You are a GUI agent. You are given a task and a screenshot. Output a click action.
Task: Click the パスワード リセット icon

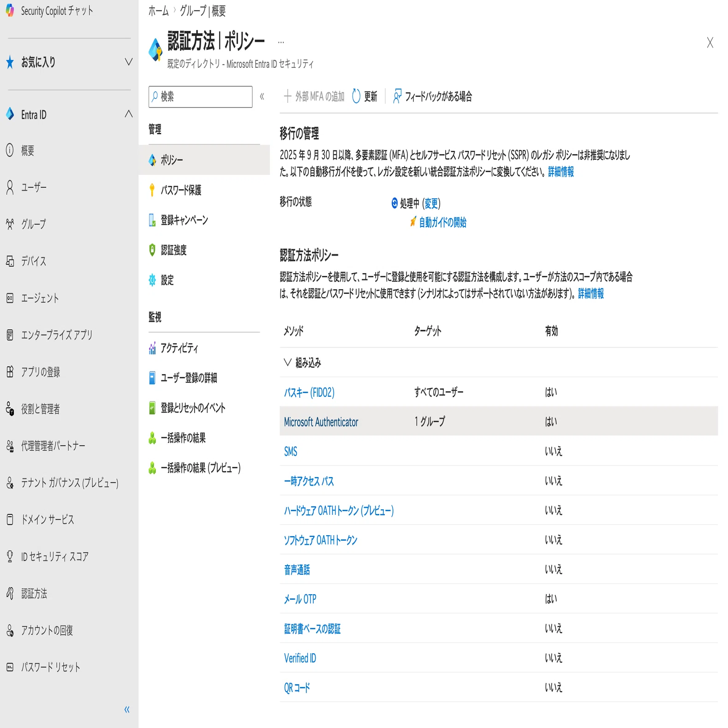(10, 667)
